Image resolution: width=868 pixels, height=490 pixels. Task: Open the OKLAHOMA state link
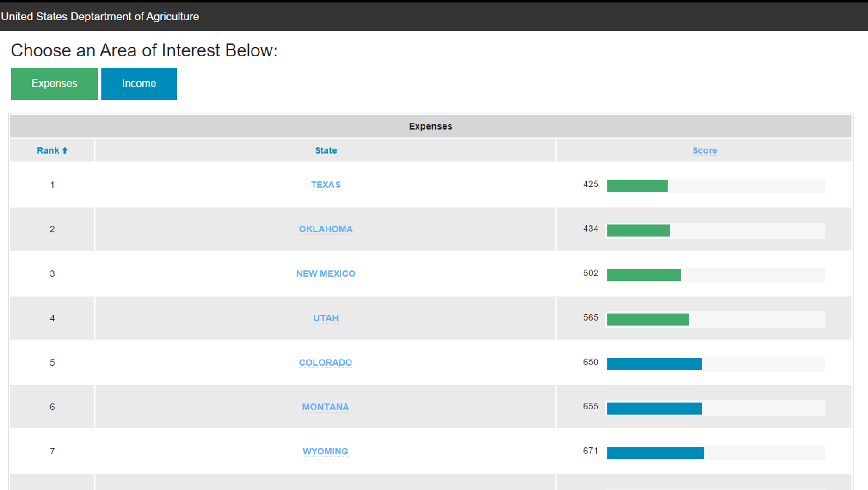tap(326, 229)
